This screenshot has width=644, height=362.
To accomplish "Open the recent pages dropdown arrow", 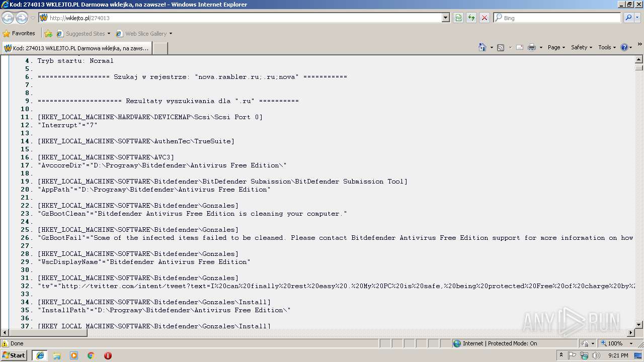I will [33, 18].
